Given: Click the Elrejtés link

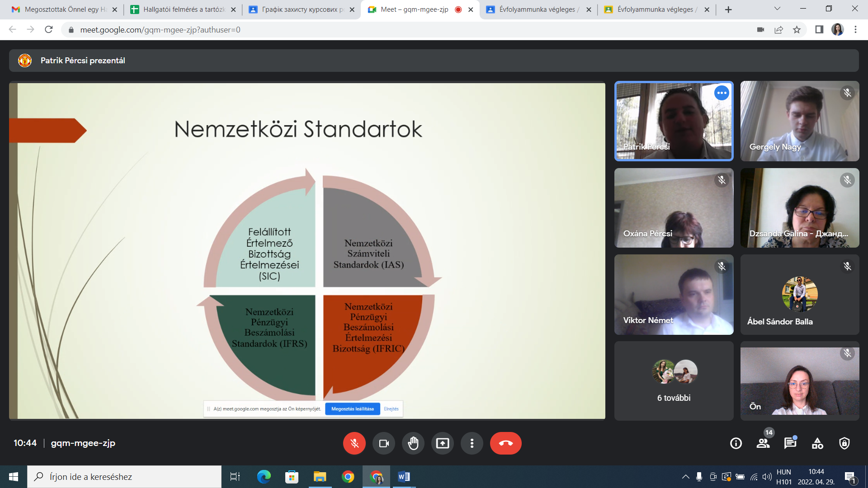Looking at the screenshot, I should coord(391,409).
